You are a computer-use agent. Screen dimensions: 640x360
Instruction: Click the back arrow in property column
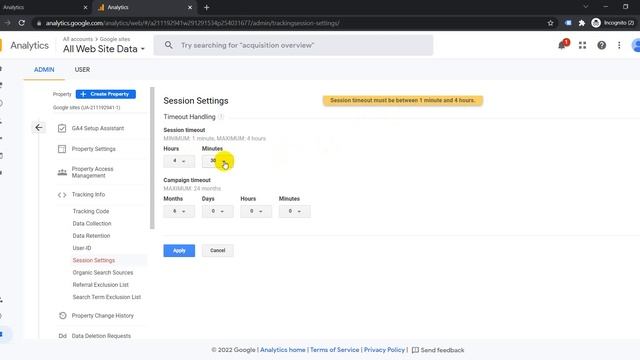pos(39,128)
